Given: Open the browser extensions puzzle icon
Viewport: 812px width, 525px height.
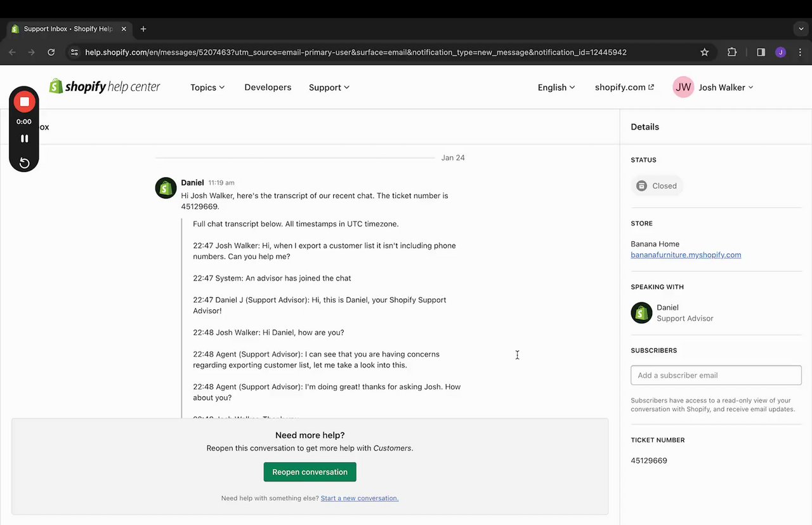Looking at the screenshot, I should [x=731, y=52].
